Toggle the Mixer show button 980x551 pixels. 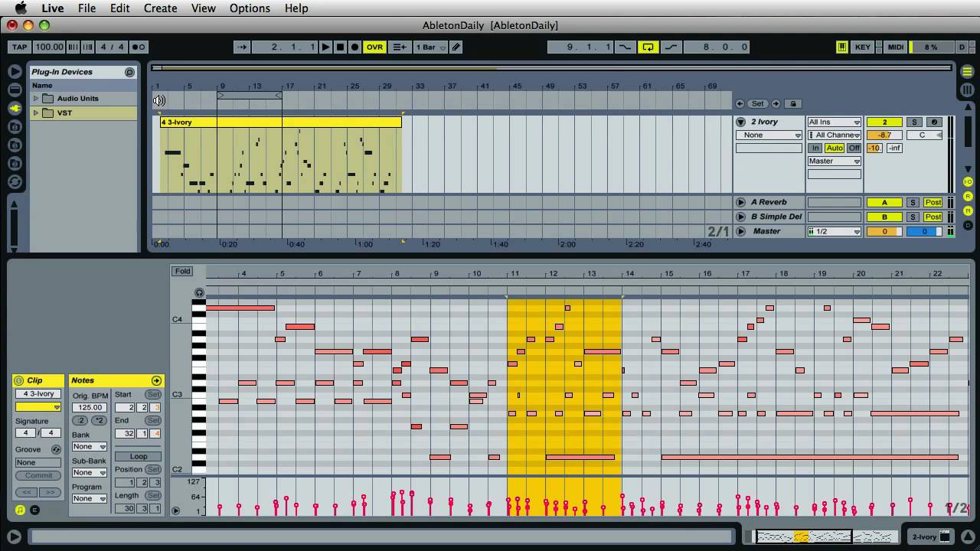[x=968, y=210]
